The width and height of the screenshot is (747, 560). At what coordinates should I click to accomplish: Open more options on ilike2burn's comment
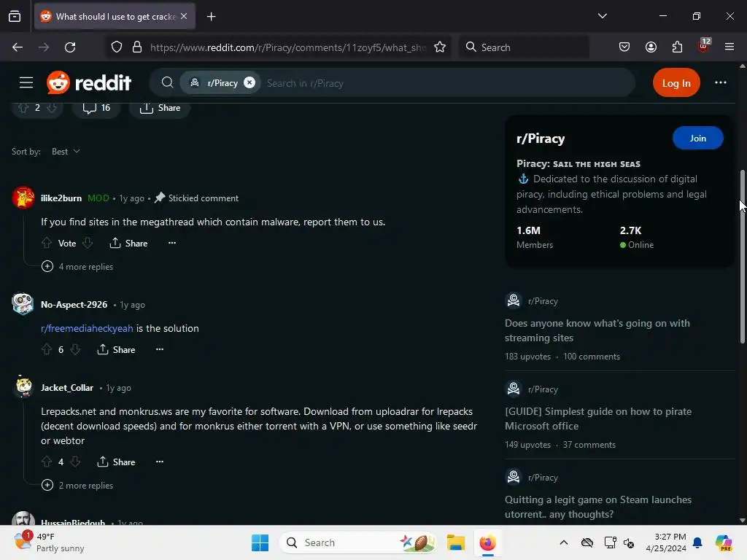pyautogui.click(x=172, y=243)
